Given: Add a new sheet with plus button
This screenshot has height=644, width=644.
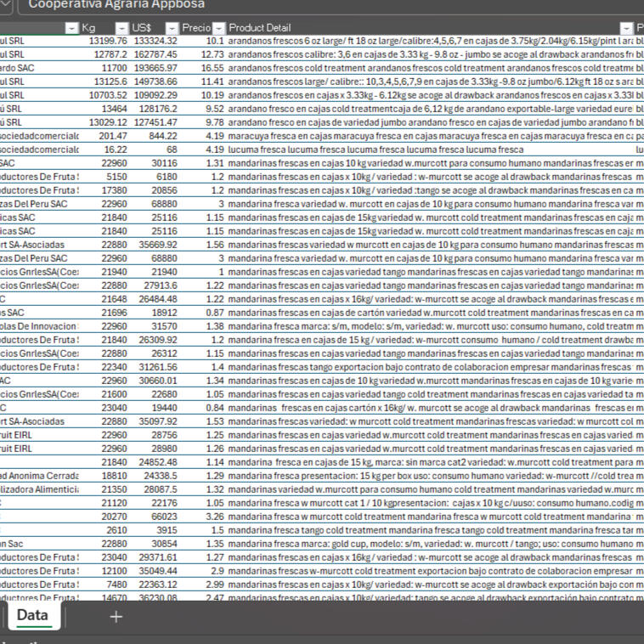Looking at the screenshot, I should point(116,616).
